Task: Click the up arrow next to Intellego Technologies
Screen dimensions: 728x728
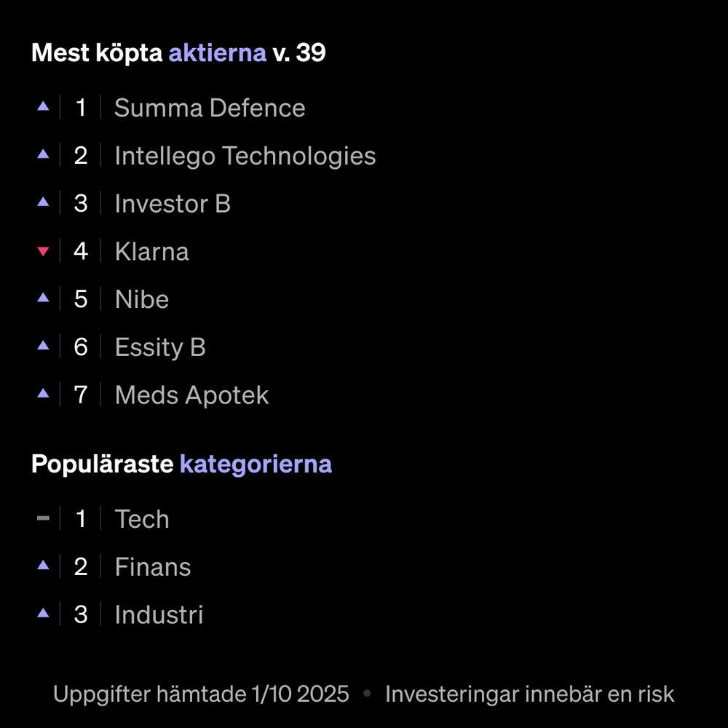Action: tap(43, 154)
